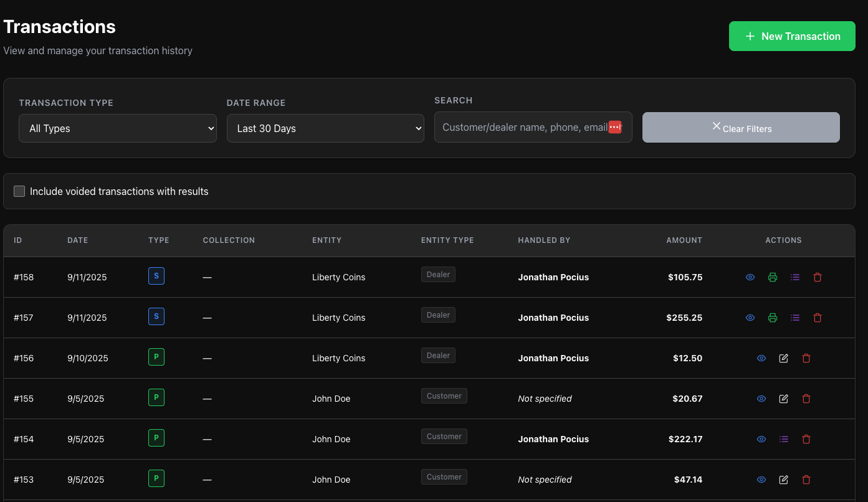The width and height of the screenshot is (868, 502).
Task: Delete transaction #157
Action: click(817, 317)
